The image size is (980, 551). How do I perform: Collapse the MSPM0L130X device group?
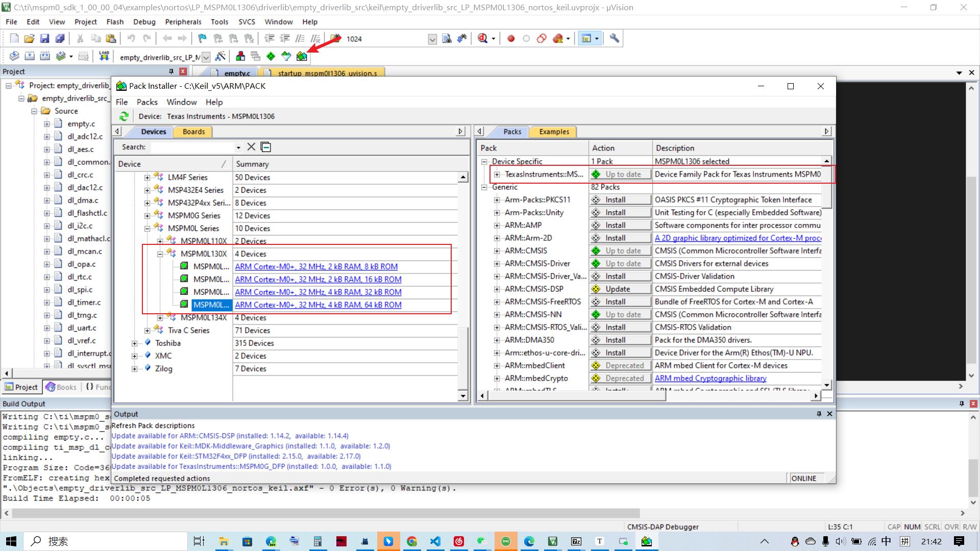(x=160, y=254)
